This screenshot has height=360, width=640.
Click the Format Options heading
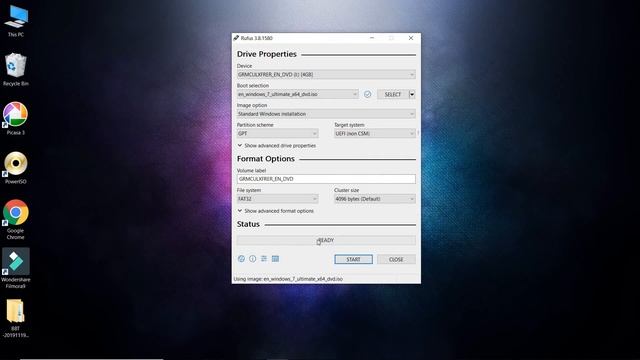[266, 159]
